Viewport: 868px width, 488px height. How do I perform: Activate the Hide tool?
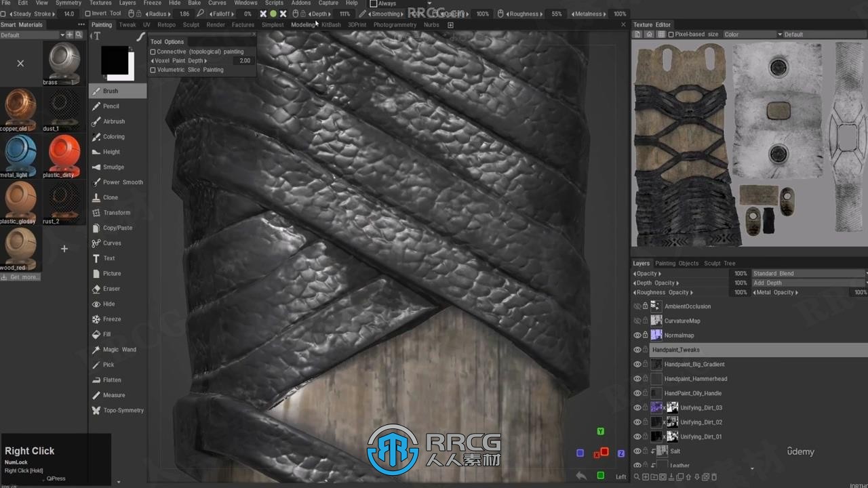[x=117, y=304]
